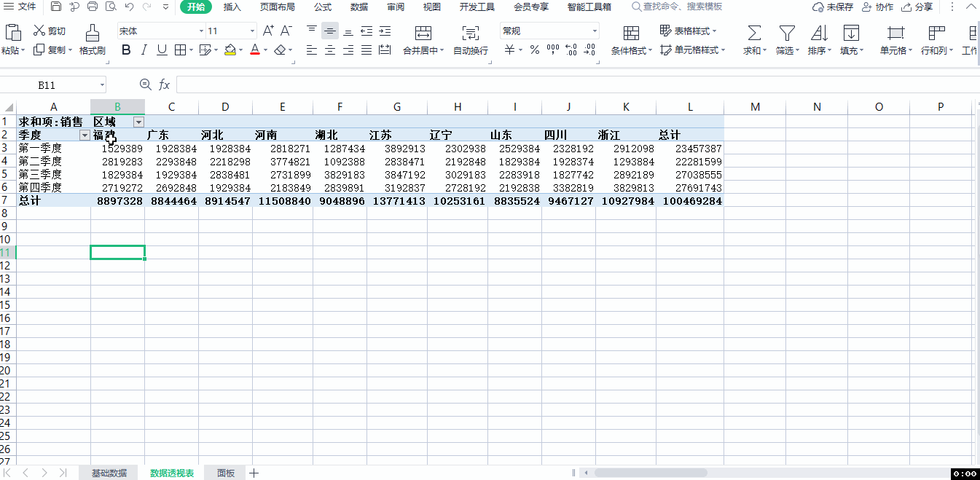This screenshot has height=480, width=980.
Task: Apply thousands separator style
Action: point(553,50)
